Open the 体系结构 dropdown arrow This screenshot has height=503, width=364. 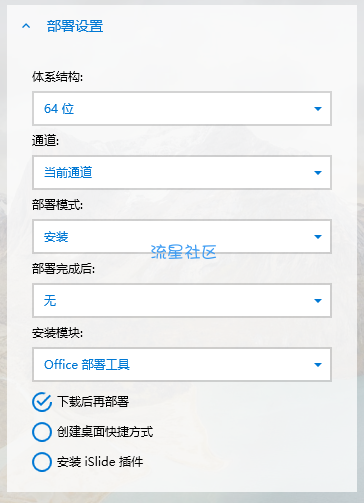coord(318,109)
